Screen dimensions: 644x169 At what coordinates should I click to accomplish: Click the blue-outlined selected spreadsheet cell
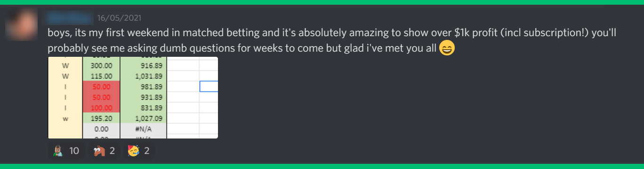tap(209, 86)
